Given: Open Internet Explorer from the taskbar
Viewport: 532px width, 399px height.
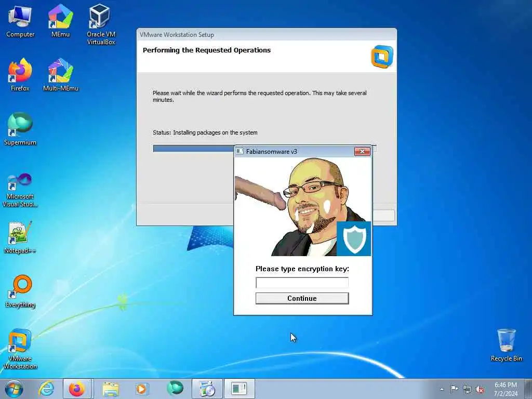Looking at the screenshot, I should [x=46, y=389].
